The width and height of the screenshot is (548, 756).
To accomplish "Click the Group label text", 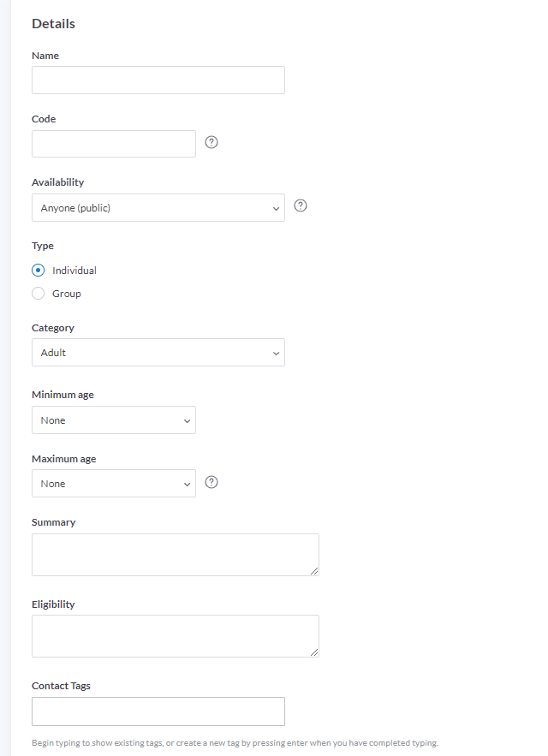I will tap(67, 294).
